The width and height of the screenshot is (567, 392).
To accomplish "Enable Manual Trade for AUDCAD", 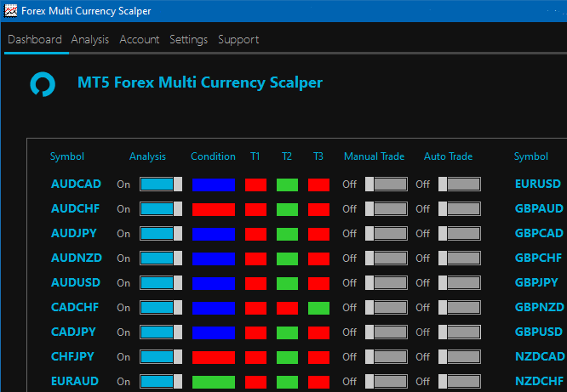I will [387, 185].
